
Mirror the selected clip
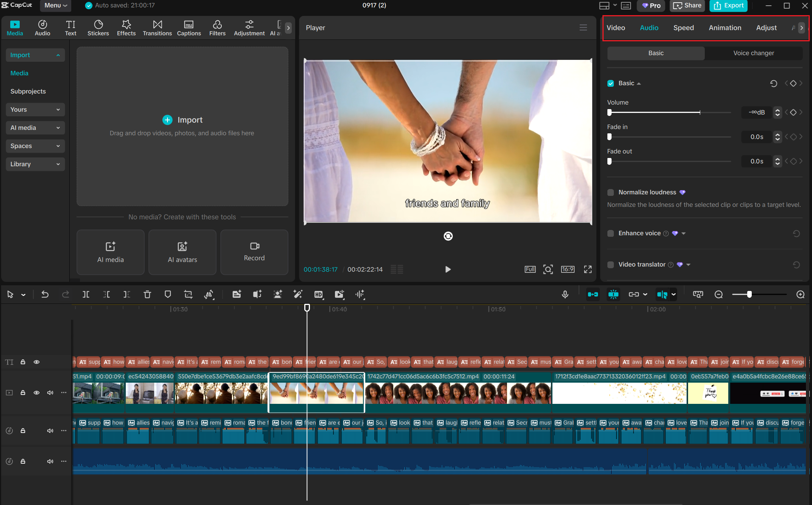[209, 294]
